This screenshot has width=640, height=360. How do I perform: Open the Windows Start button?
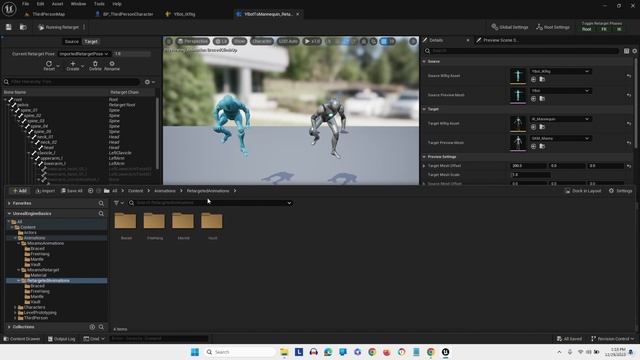click(x=195, y=352)
